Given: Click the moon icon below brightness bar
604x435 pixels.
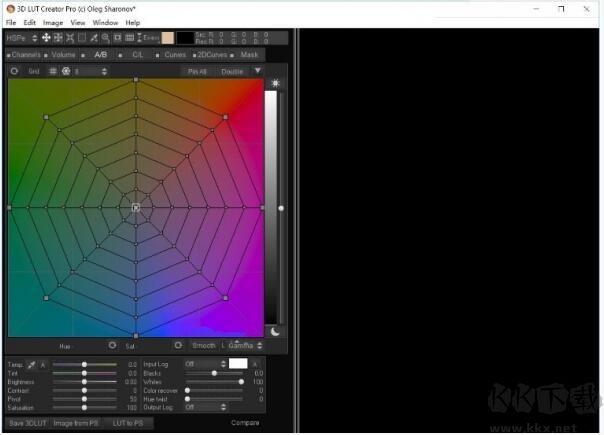Looking at the screenshot, I should [x=275, y=331].
